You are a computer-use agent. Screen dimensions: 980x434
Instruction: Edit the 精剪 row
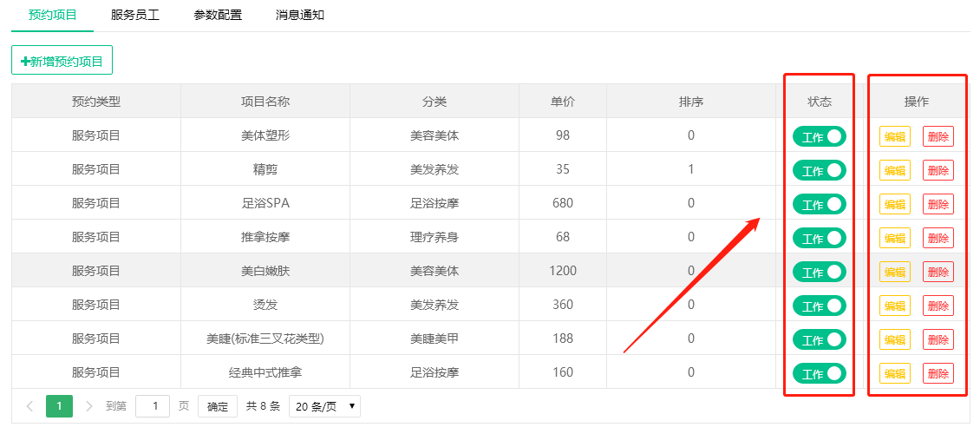point(895,170)
